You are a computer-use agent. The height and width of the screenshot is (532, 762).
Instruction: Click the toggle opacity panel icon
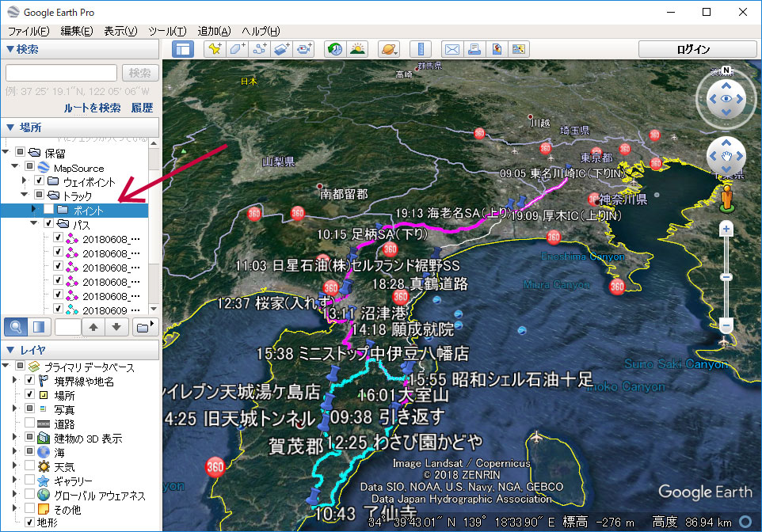[39, 327]
